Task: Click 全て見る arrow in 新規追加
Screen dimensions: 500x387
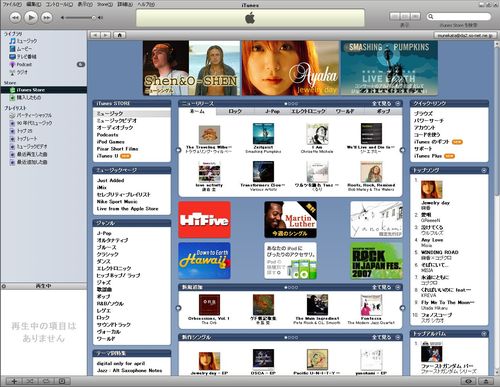Action: (398, 287)
